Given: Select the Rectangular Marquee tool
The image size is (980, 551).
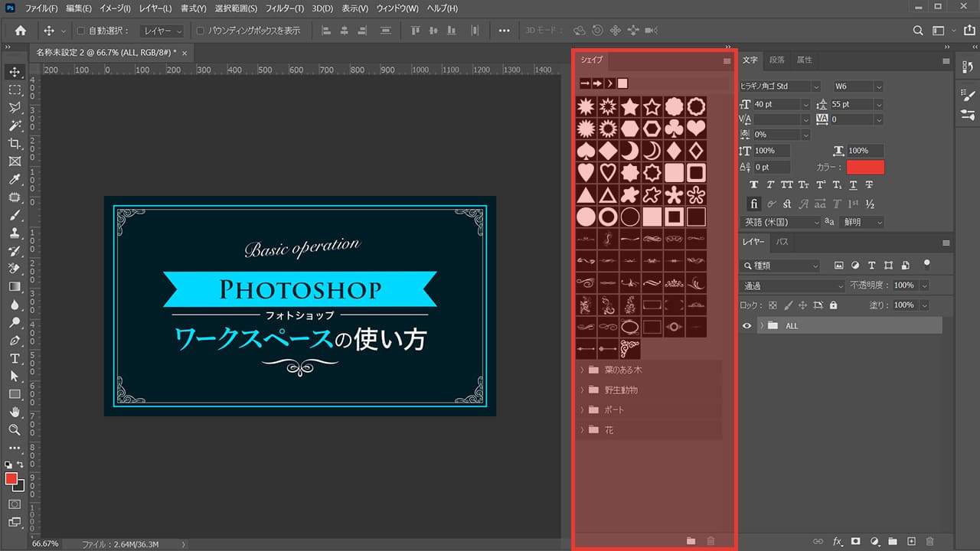Looking at the screenshot, I should 15,90.
